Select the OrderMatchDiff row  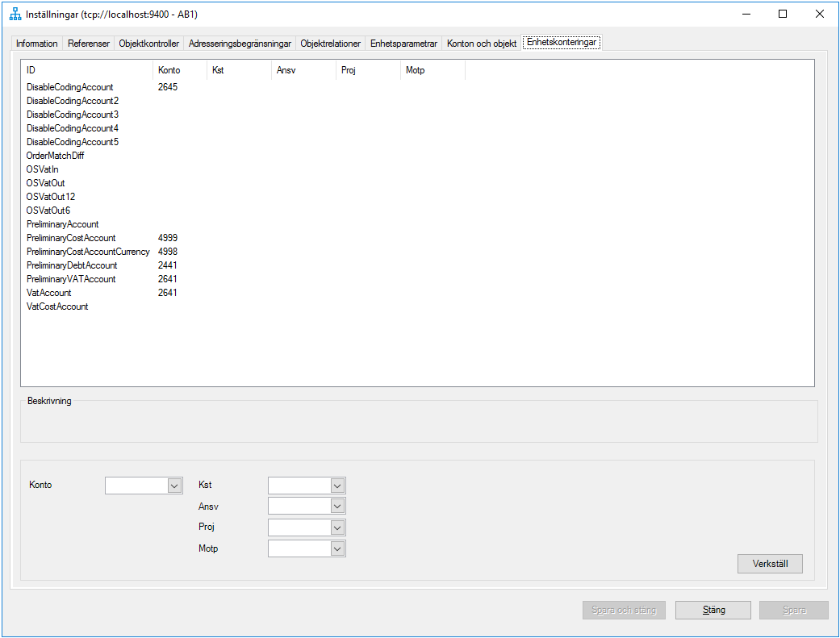pos(56,155)
